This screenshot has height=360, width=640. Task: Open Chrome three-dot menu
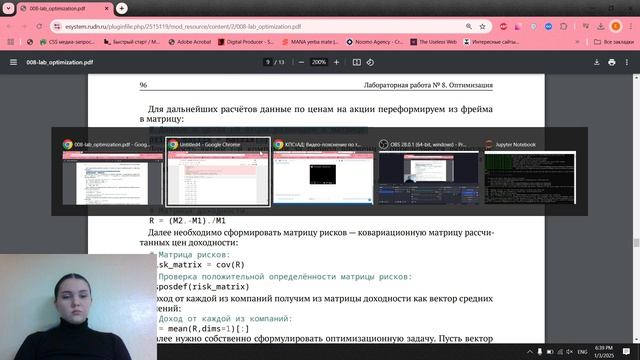click(x=631, y=26)
